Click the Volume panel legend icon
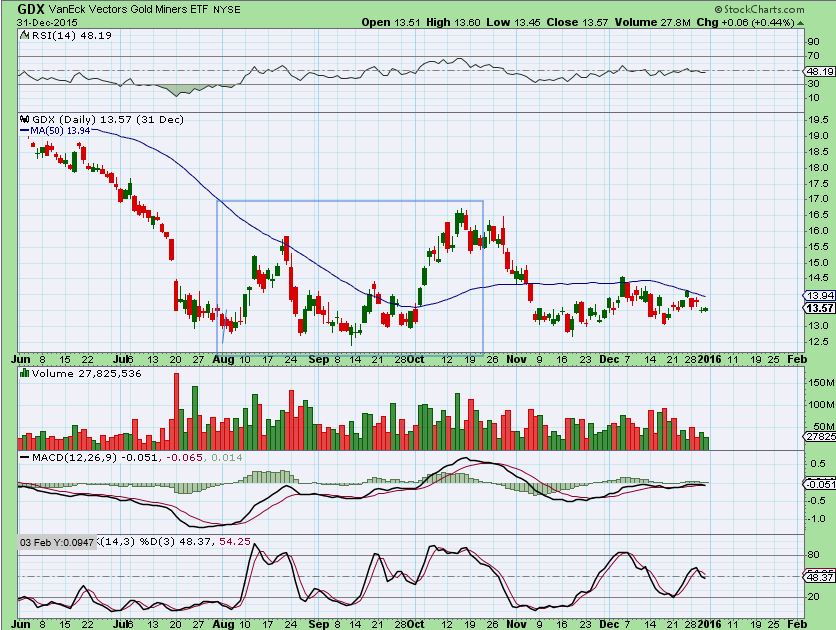This screenshot has width=836, height=630. point(25,373)
